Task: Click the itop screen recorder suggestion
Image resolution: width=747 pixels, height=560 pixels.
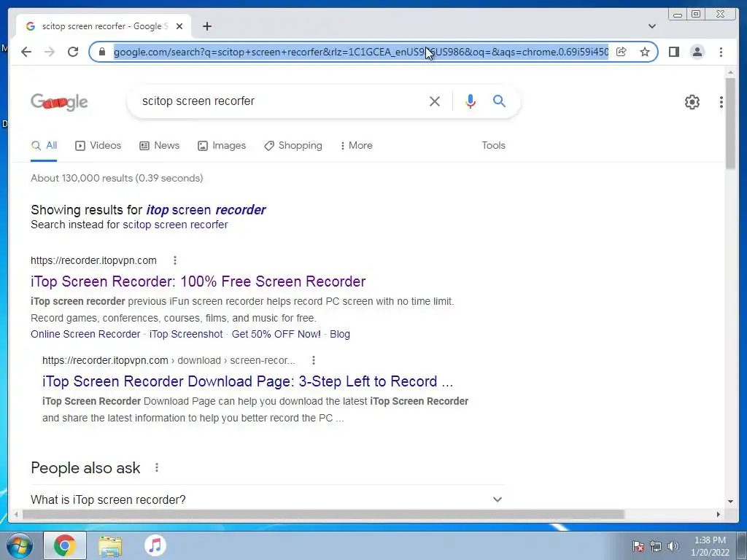Action: pyautogui.click(x=206, y=210)
